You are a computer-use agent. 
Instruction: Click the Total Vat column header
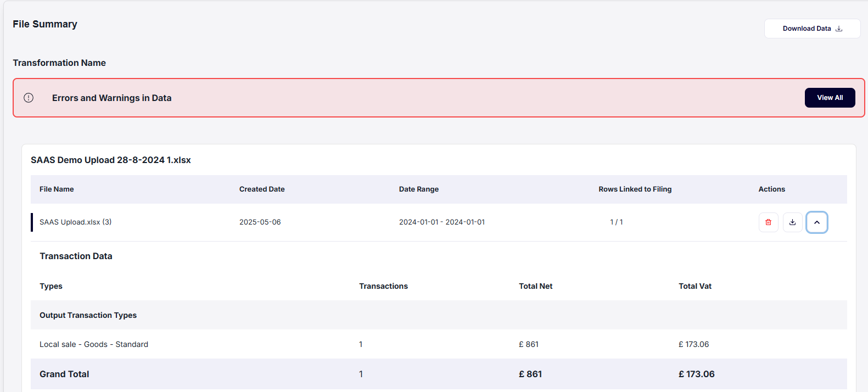click(x=695, y=287)
